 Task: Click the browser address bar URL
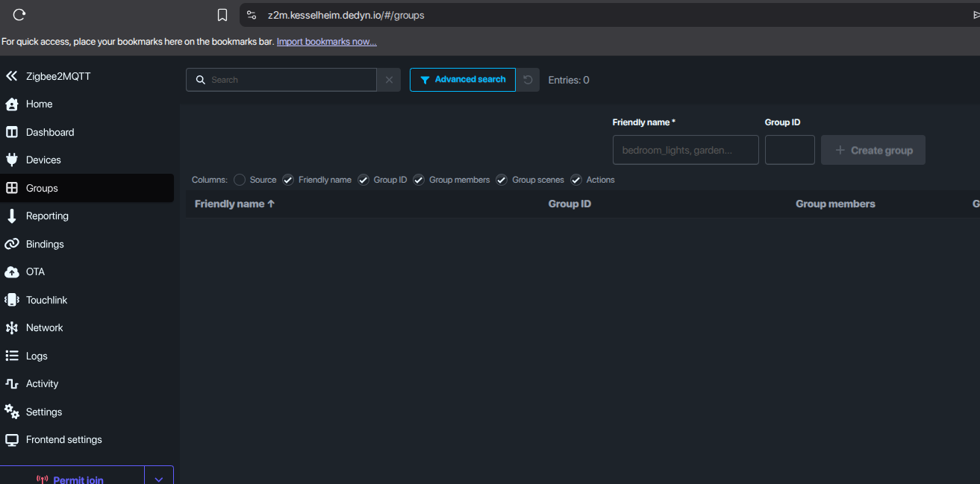click(346, 15)
